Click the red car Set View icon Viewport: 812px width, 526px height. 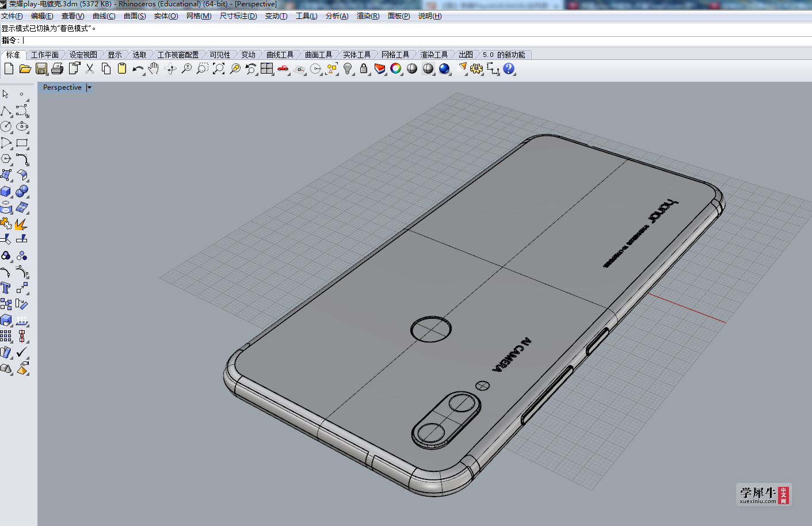(283, 68)
